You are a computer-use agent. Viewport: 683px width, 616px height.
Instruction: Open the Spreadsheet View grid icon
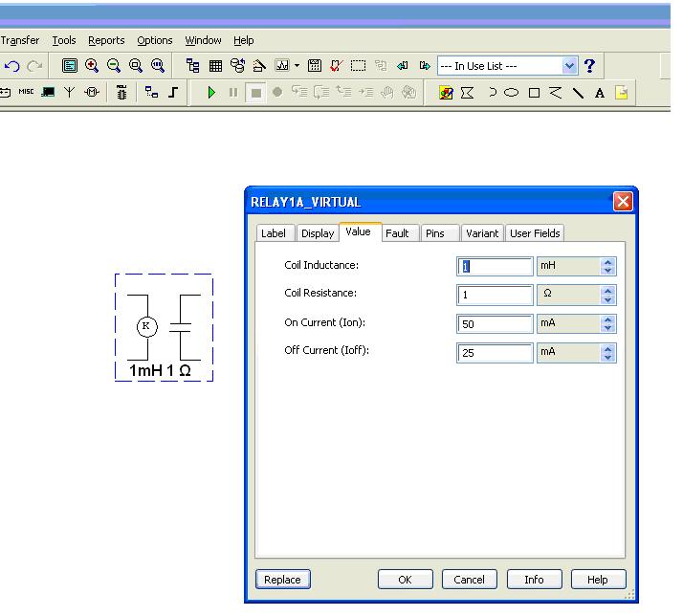[x=215, y=66]
